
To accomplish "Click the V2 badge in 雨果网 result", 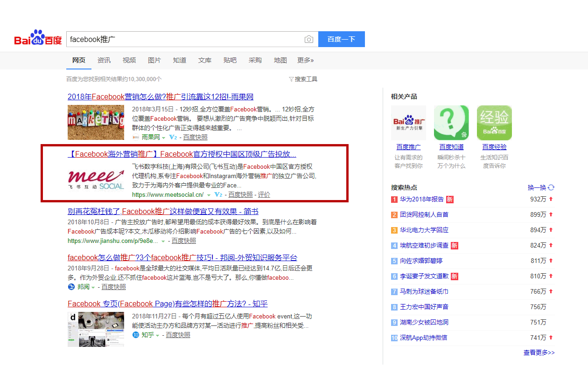I will point(173,137).
